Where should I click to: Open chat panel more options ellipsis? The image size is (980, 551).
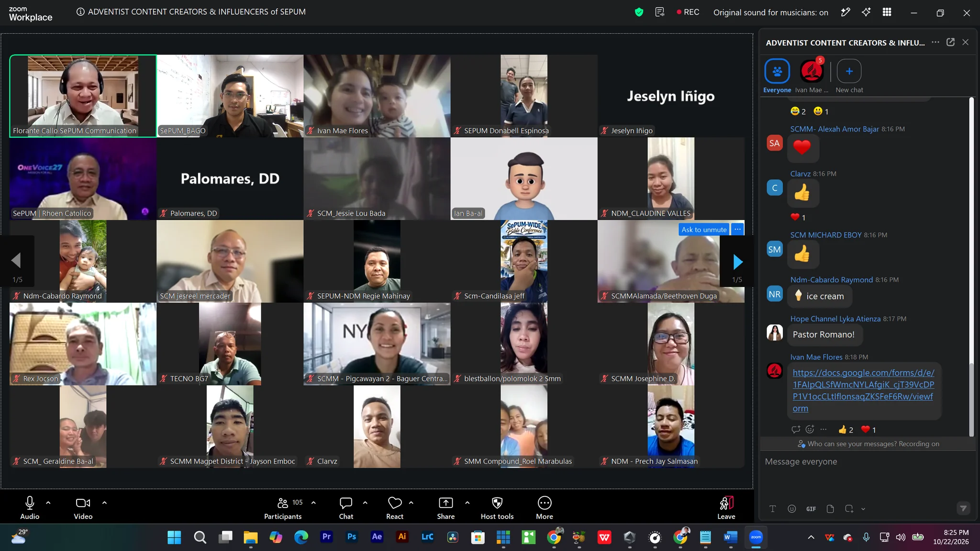click(935, 42)
